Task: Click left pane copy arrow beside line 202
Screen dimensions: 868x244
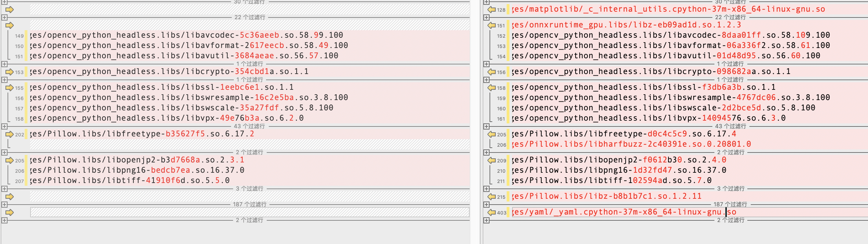Action: tap(10, 134)
